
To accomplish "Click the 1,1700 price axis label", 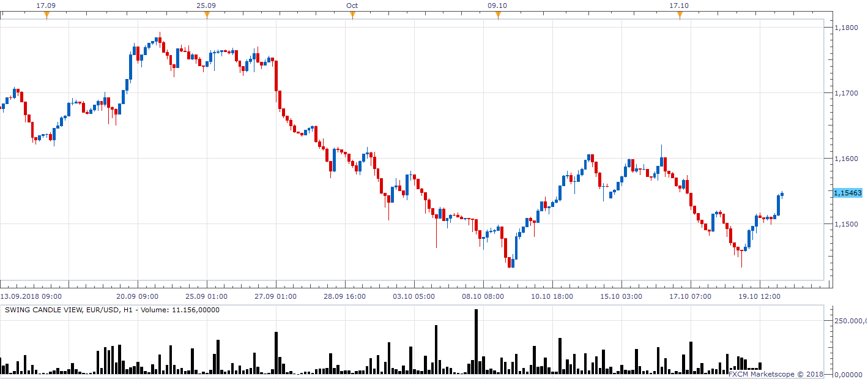I will pos(847,93).
